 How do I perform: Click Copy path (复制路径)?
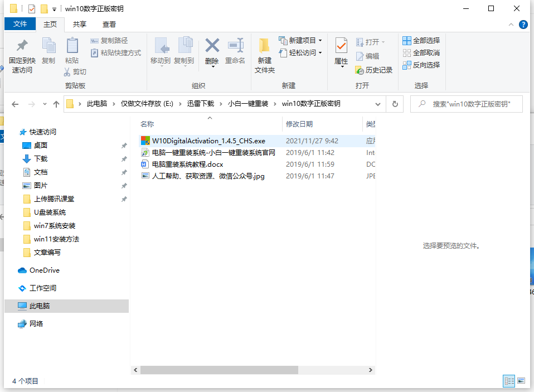pyautogui.click(x=109, y=41)
